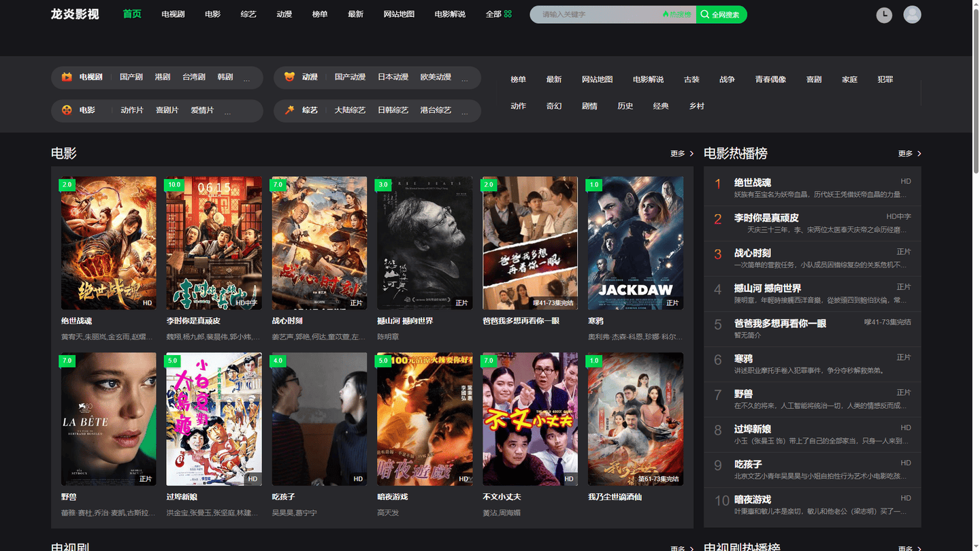Open the watch history clock icon

click(884, 14)
